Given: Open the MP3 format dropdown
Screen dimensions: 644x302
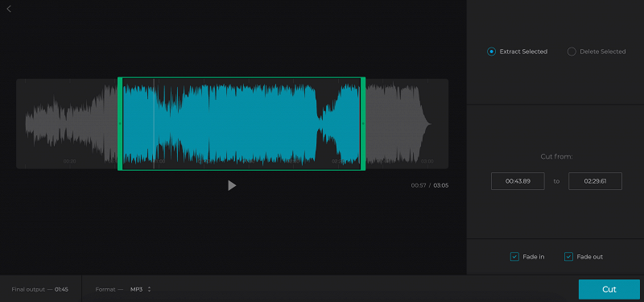Looking at the screenshot, I should coord(140,289).
